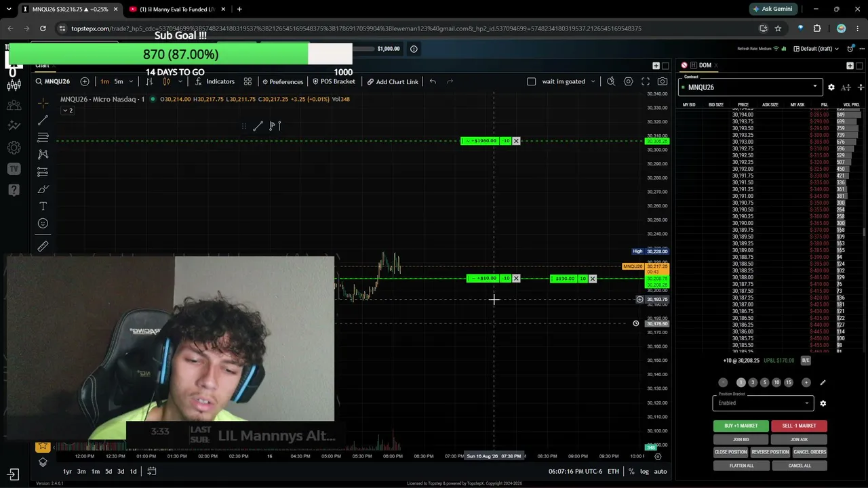The height and width of the screenshot is (488, 868).
Task: Select the ruler measure tool
Action: click(43, 246)
